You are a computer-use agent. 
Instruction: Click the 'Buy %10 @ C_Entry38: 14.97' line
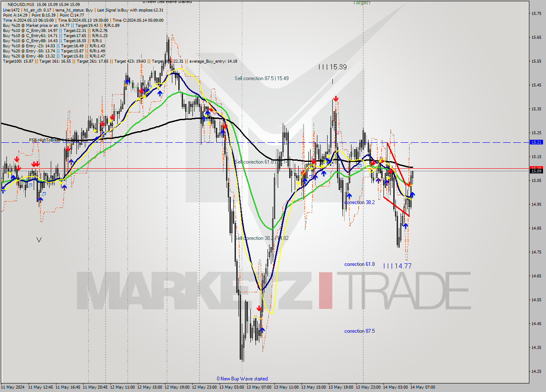pos(55,30)
